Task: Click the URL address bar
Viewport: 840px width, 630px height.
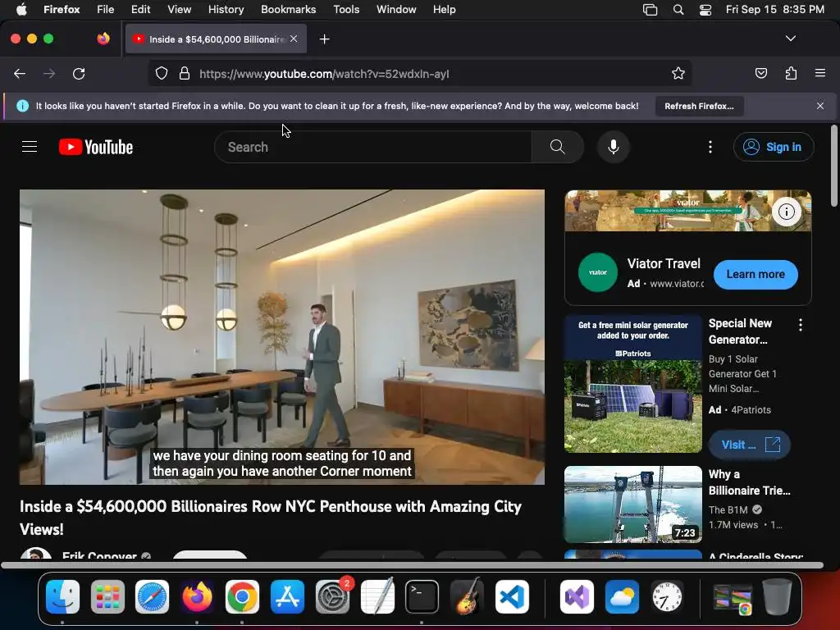Action: 421,73
